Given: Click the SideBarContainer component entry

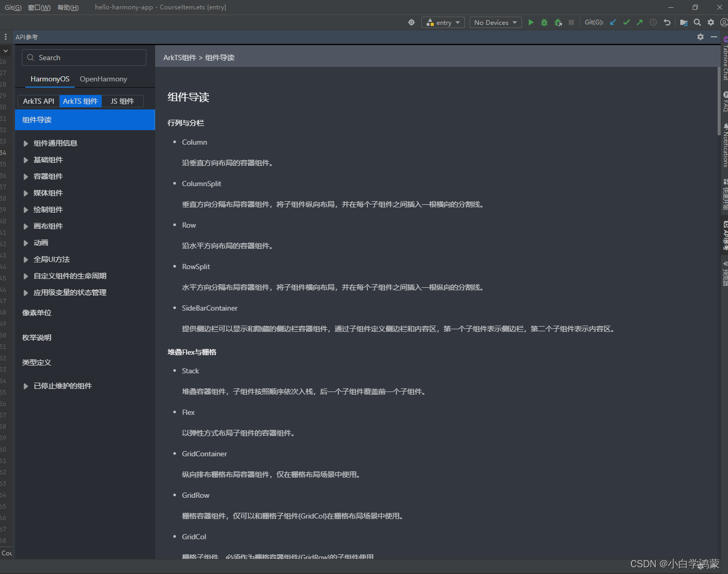Looking at the screenshot, I should pyautogui.click(x=210, y=308).
